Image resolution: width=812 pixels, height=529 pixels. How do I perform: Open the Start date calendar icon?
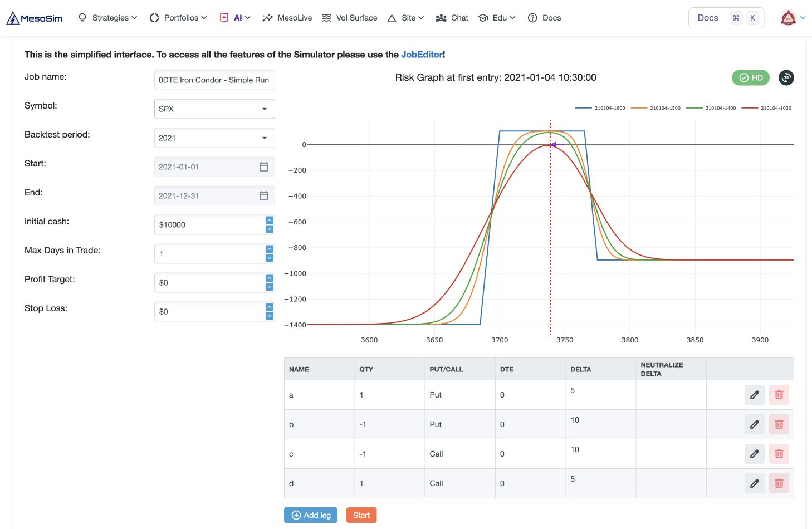[x=264, y=167]
